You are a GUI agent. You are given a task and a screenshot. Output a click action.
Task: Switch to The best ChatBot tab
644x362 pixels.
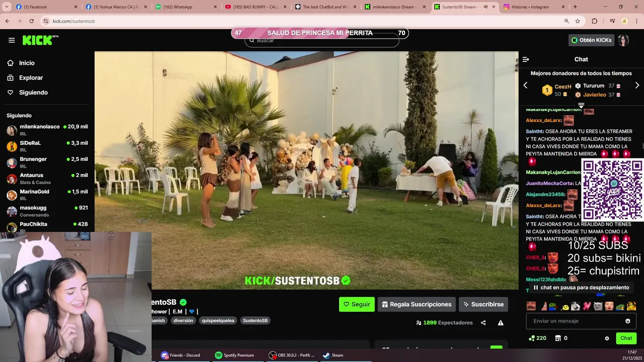(x=325, y=7)
